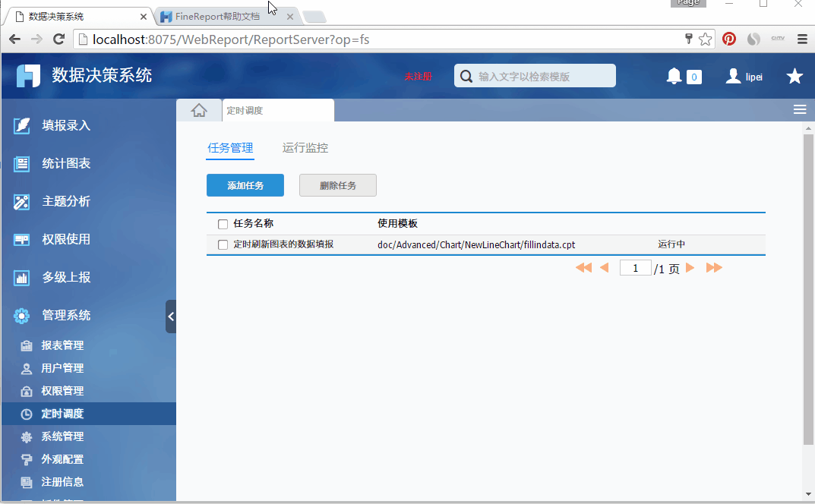Click the 权限管理 lock icon

27,391
